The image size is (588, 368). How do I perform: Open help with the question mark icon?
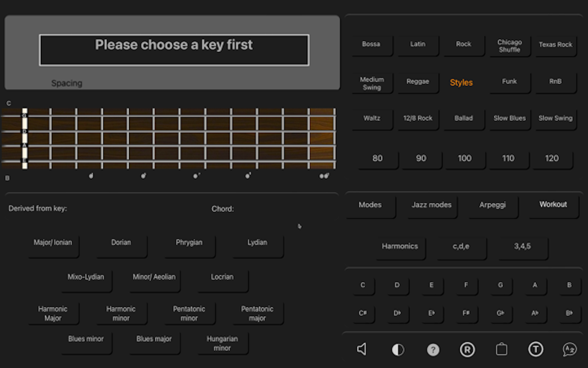click(x=433, y=350)
